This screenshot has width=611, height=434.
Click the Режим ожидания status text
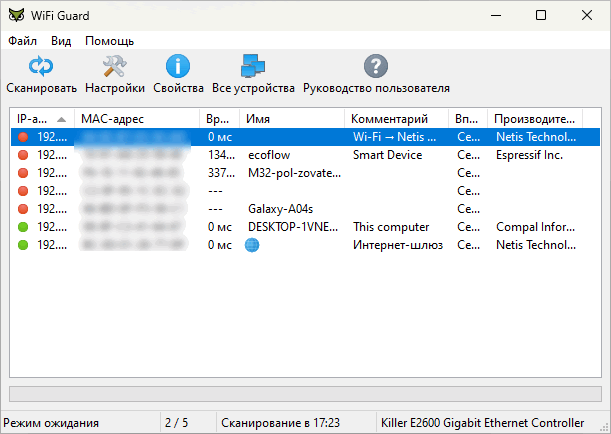point(51,423)
